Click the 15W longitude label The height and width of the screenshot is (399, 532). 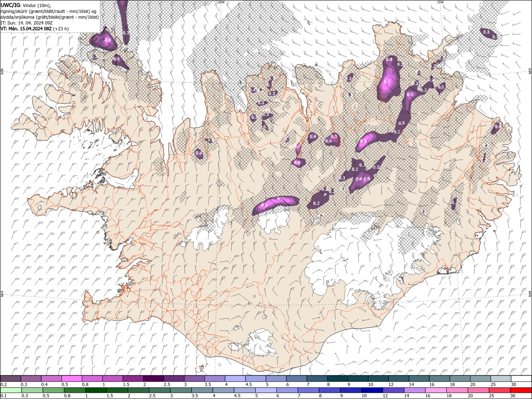click(x=440, y=2)
